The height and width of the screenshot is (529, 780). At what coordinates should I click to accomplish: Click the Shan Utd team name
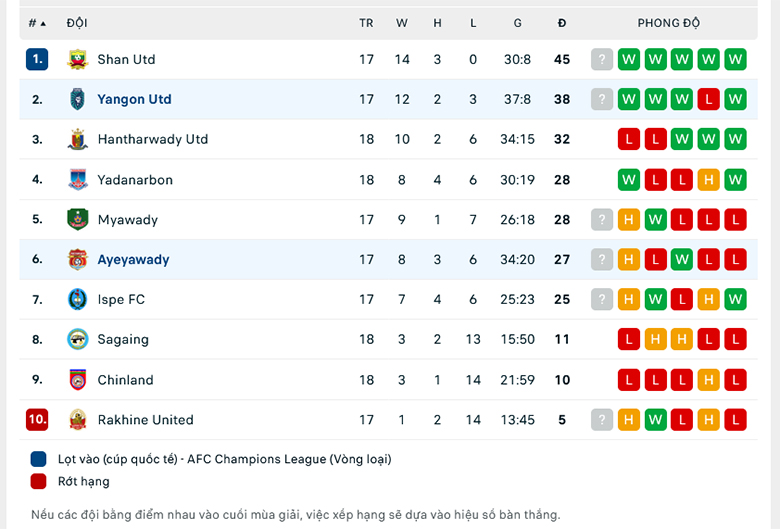(x=126, y=60)
